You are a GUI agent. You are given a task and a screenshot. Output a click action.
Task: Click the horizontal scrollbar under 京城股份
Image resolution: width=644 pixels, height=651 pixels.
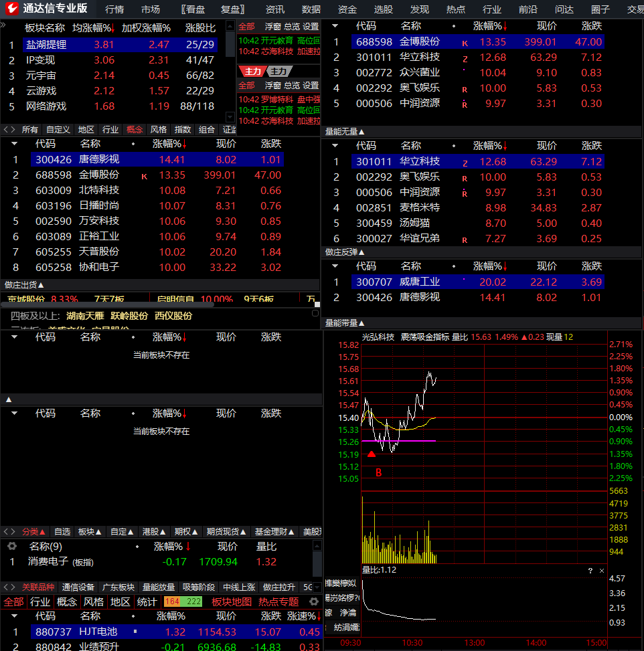coord(107,304)
